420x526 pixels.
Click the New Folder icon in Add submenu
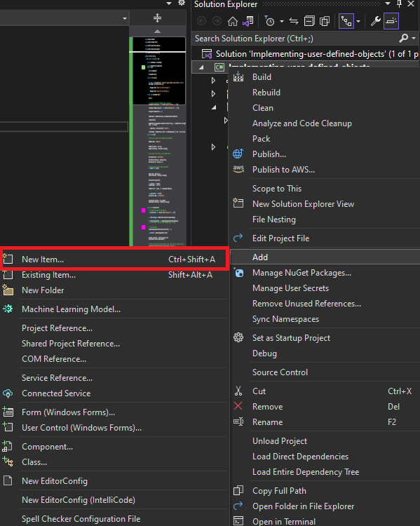click(8, 290)
